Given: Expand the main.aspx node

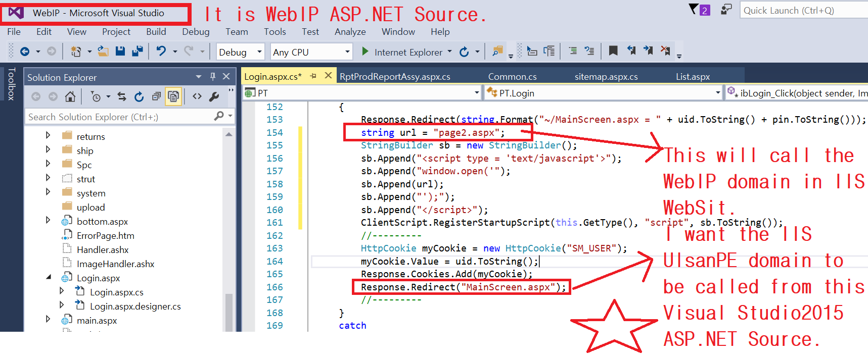Looking at the screenshot, I should coord(48,319).
